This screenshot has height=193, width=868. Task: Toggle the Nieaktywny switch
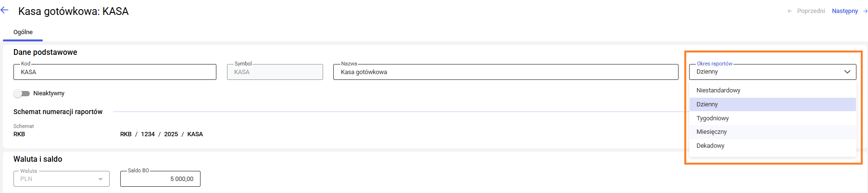[x=22, y=93]
